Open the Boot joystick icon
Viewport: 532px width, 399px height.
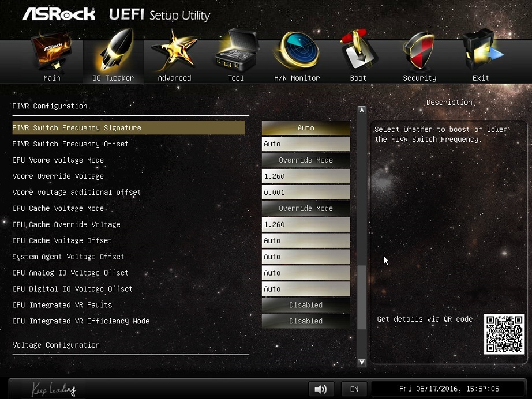(x=358, y=50)
